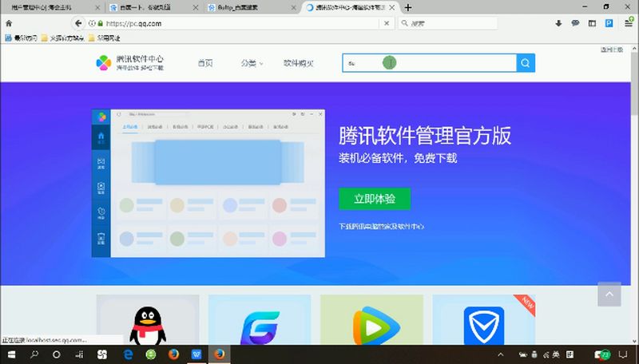Stop loading with the address bar X
Screen dimensions: 639x364
pos(387,24)
